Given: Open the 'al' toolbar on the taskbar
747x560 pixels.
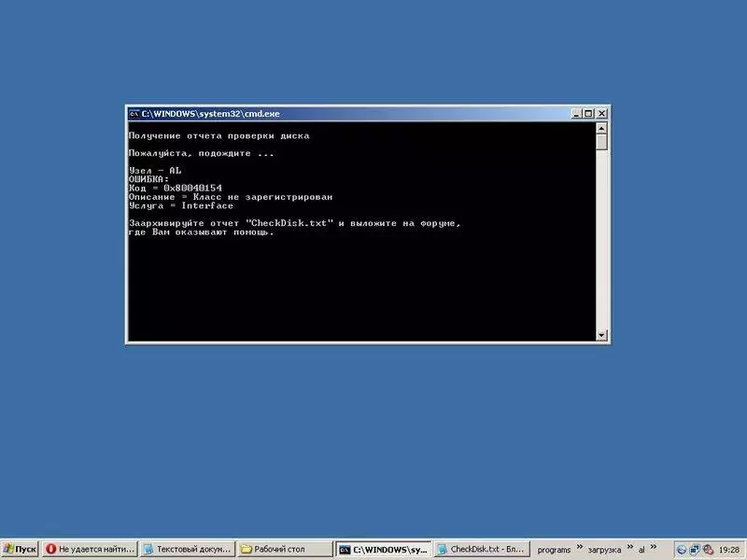Looking at the screenshot, I should tap(641, 550).
